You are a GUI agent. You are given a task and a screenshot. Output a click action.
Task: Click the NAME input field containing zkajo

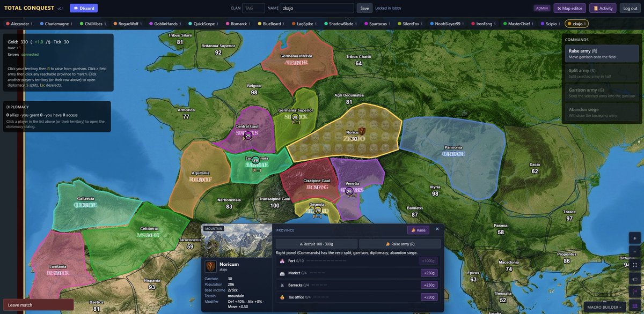pos(317,8)
